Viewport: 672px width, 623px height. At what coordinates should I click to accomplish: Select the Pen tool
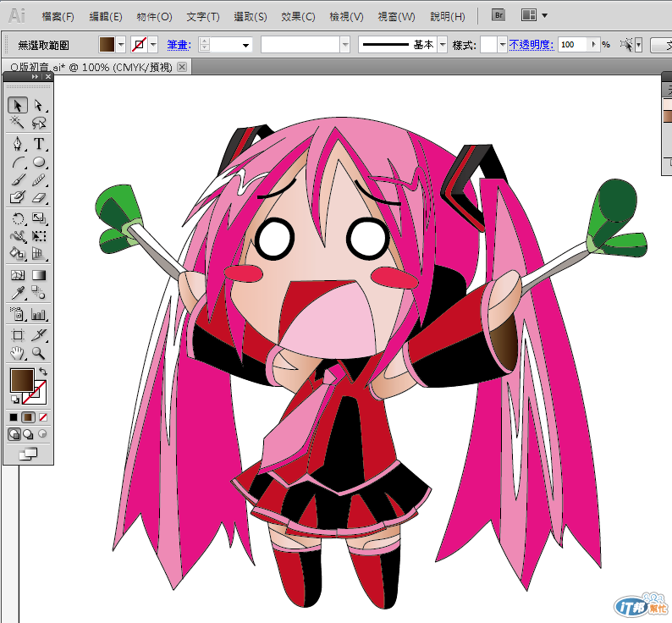(x=18, y=144)
